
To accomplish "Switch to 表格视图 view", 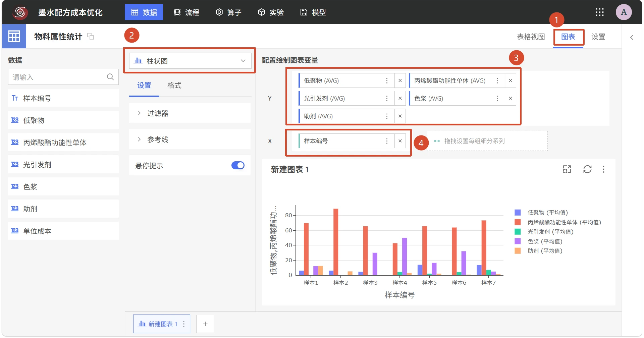I will click(531, 37).
